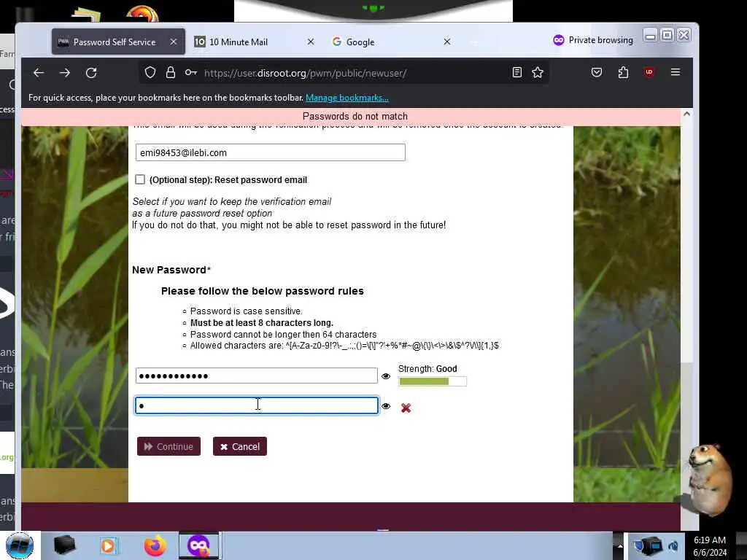Open the Firefox hamburger menu
The image size is (747, 560).
(x=676, y=72)
